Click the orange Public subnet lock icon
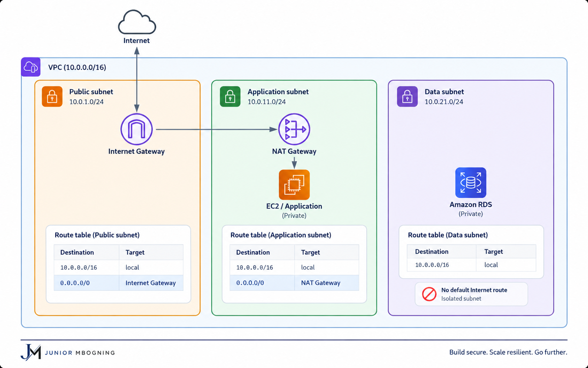Screen dimensions: 588x368 pyautogui.click(x=52, y=96)
